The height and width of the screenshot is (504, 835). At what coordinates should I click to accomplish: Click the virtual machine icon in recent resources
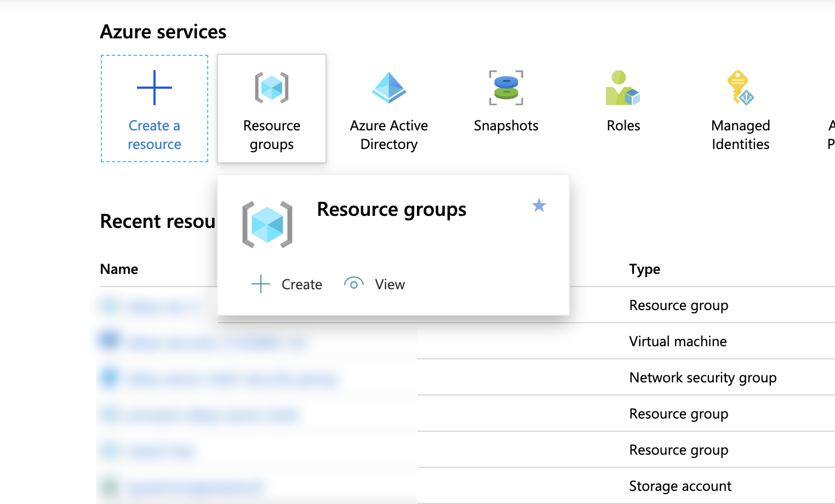(109, 340)
